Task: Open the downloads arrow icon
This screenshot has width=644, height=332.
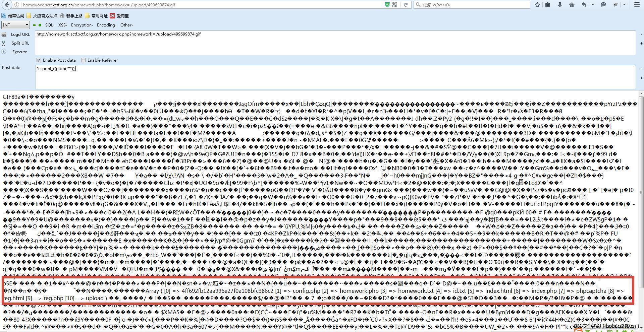Action: (x=560, y=5)
